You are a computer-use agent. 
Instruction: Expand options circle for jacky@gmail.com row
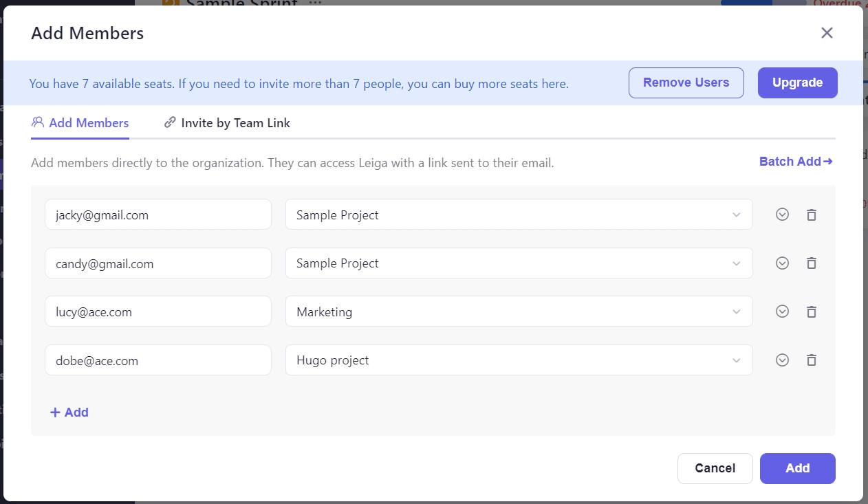point(782,215)
